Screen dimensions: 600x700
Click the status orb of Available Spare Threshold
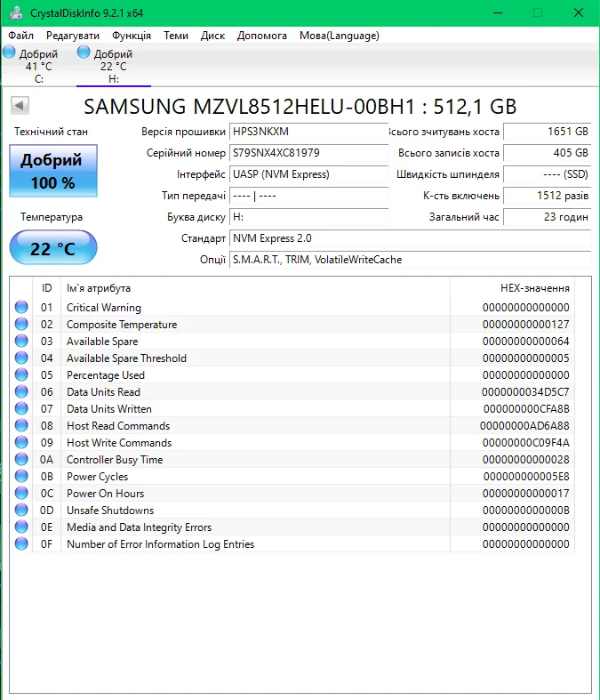coord(21,358)
